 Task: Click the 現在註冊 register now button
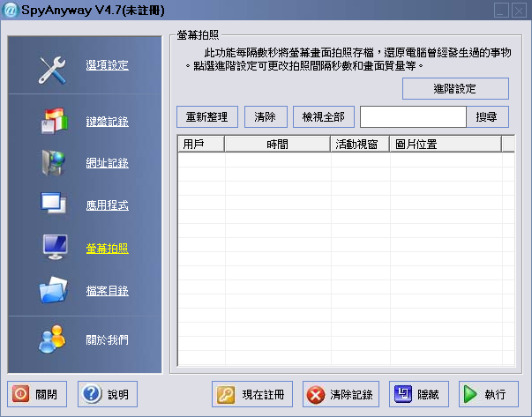point(252,395)
